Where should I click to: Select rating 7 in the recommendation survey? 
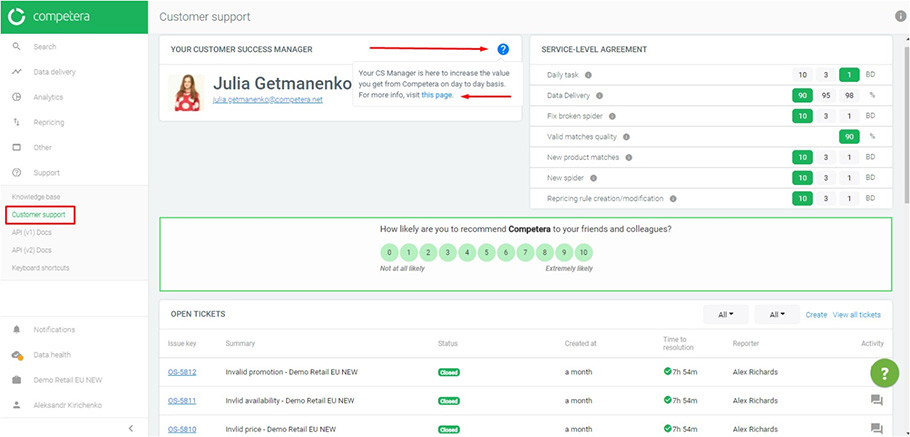point(526,252)
